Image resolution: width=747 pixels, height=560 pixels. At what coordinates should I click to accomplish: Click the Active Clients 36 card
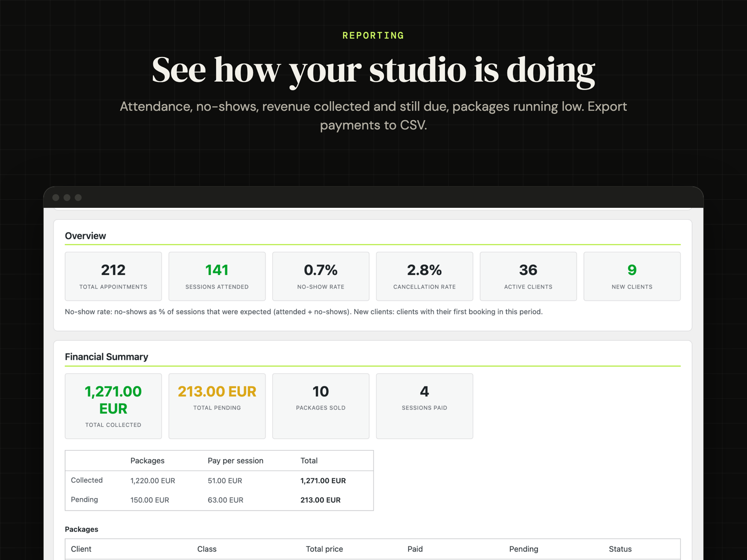pos(528,276)
